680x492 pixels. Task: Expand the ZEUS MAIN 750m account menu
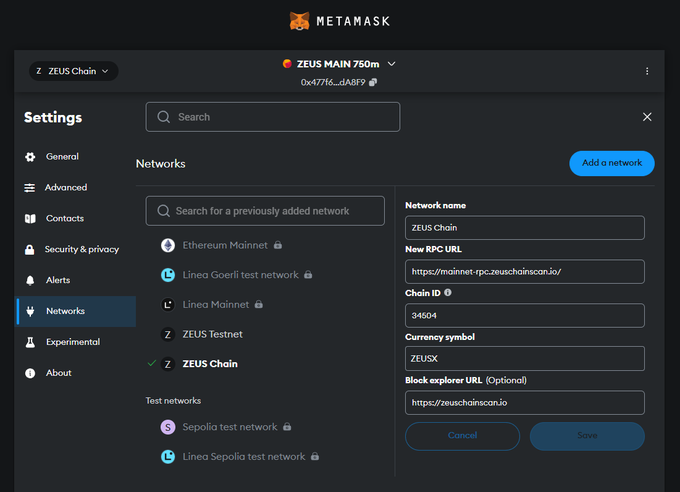click(392, 64)
